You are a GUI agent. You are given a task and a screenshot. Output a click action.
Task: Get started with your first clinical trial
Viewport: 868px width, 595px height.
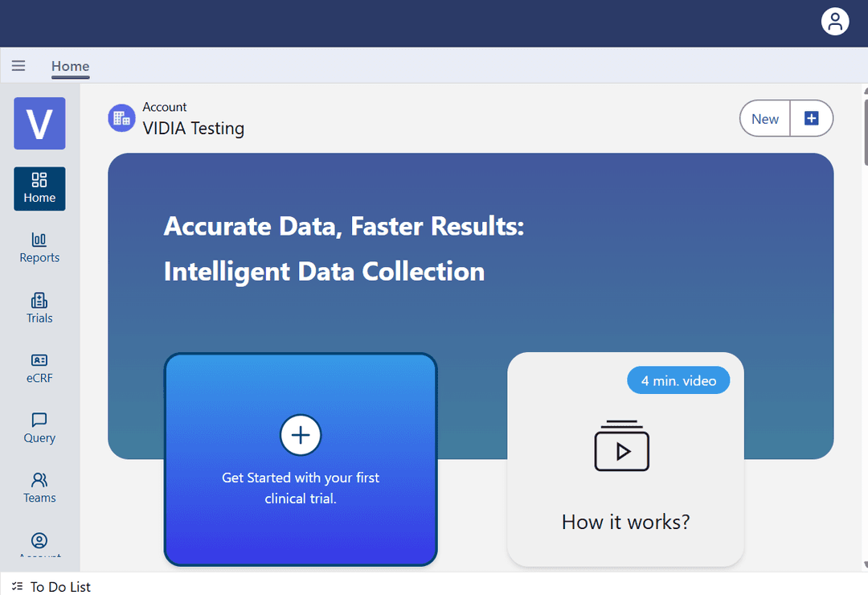pos(300,459)
